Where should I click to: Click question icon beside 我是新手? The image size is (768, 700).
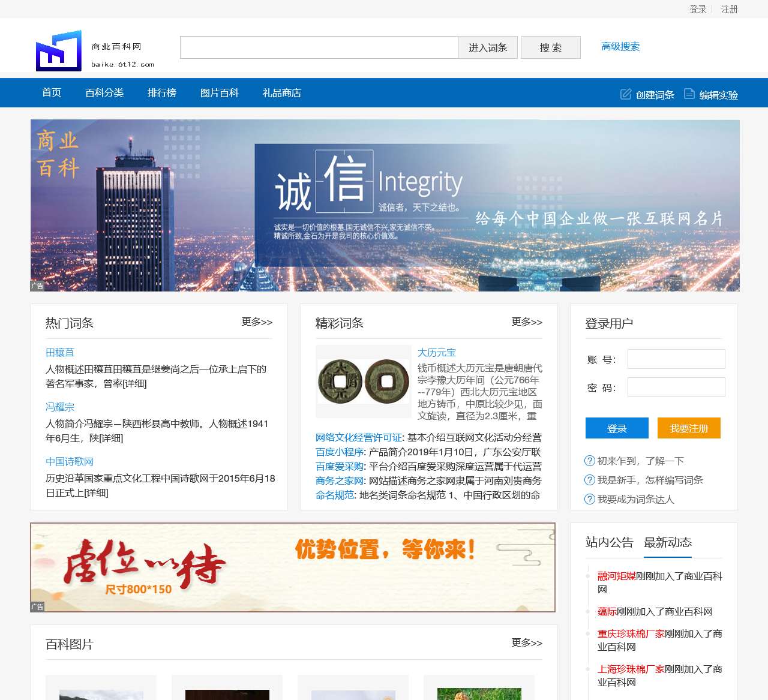(x=590, y=480)
